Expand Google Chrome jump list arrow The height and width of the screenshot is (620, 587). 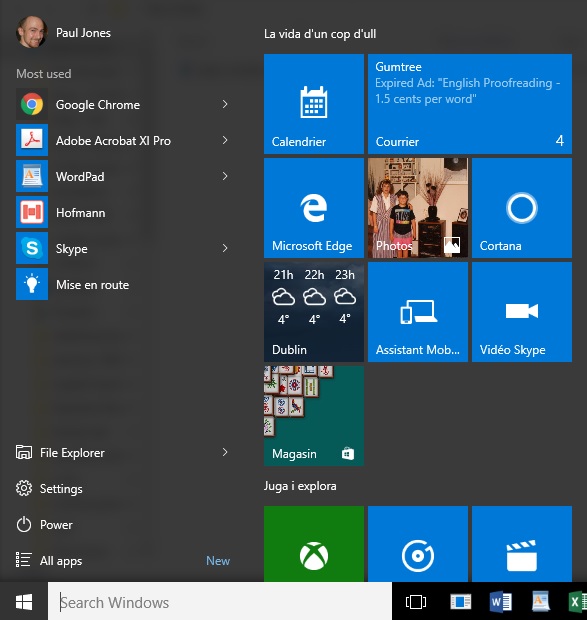(x=225, y=104)
